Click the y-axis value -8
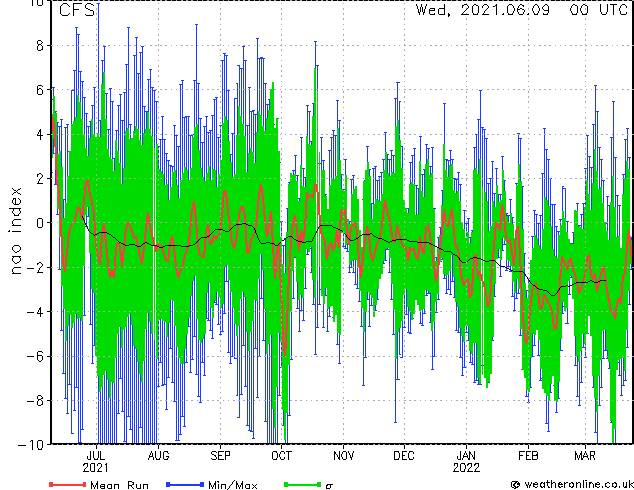Image resolution: width=634 pixels, height=490 pixels. (x=35, y=400)
